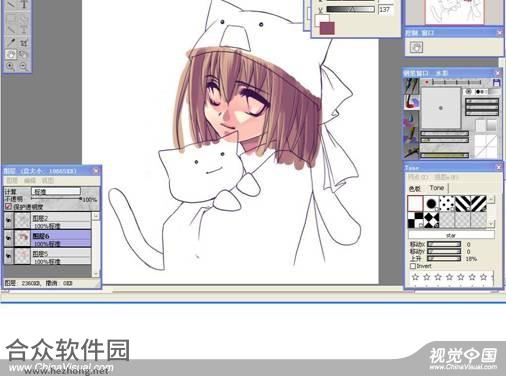The width and height of the screenshot is (506, 376).
Task: Select the pen brush type in brush window
Action: click(x=412, y=86)
